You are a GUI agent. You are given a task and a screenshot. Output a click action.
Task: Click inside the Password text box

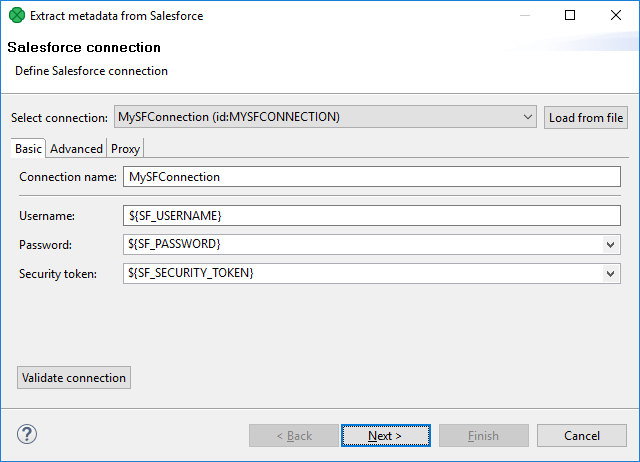(360, 245)
